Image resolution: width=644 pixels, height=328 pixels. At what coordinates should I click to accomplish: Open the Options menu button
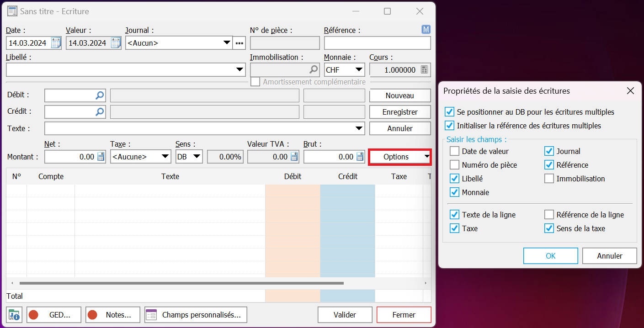pos(400,157)
